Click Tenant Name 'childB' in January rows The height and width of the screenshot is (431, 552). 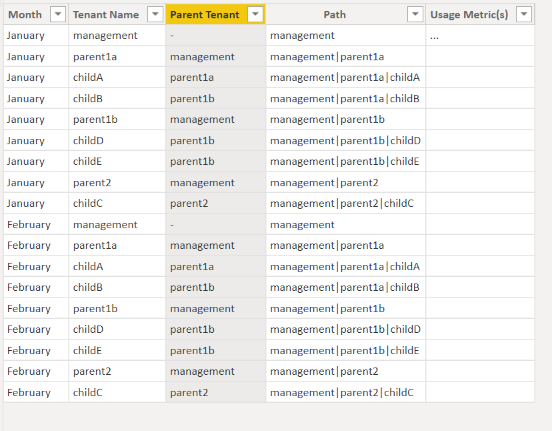(x=88, y=99)
